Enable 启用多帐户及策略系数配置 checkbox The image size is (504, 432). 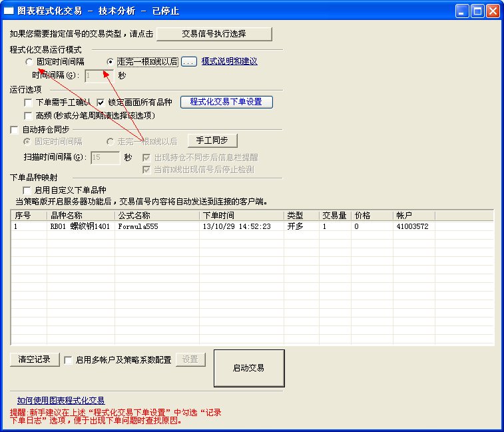69,360
